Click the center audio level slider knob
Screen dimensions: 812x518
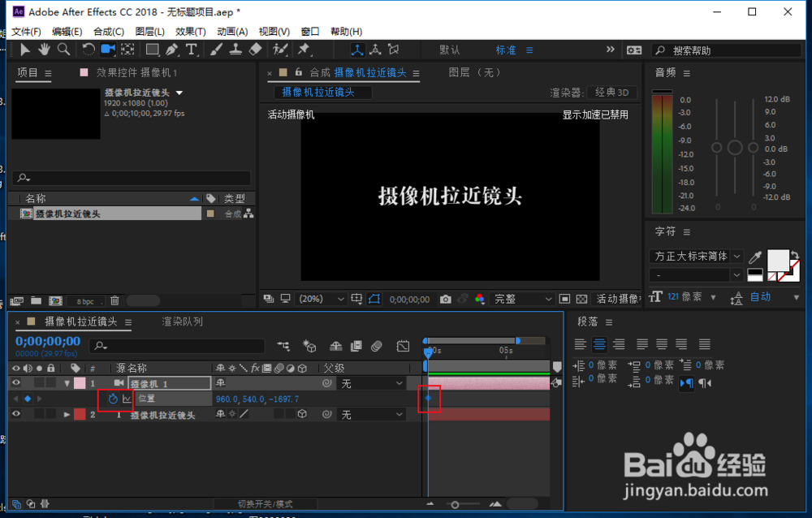coord(735,148)
